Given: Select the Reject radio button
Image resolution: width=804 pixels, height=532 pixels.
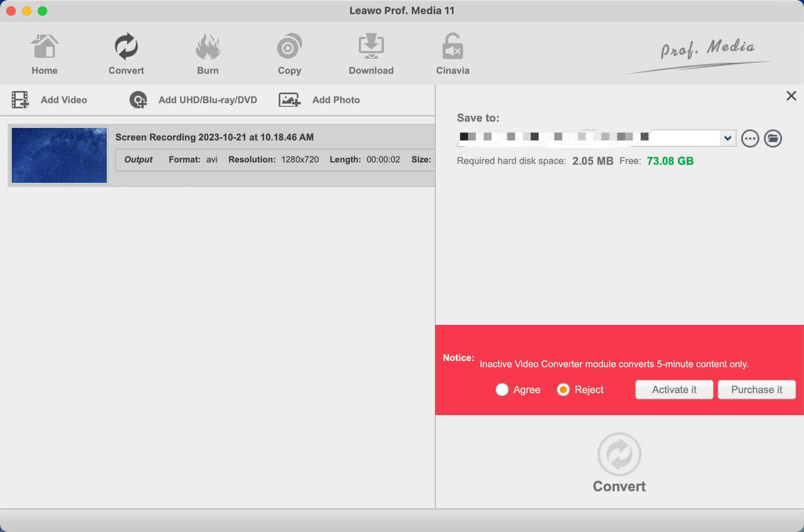Looking at the screenshot, I should [x=563, y=390].
